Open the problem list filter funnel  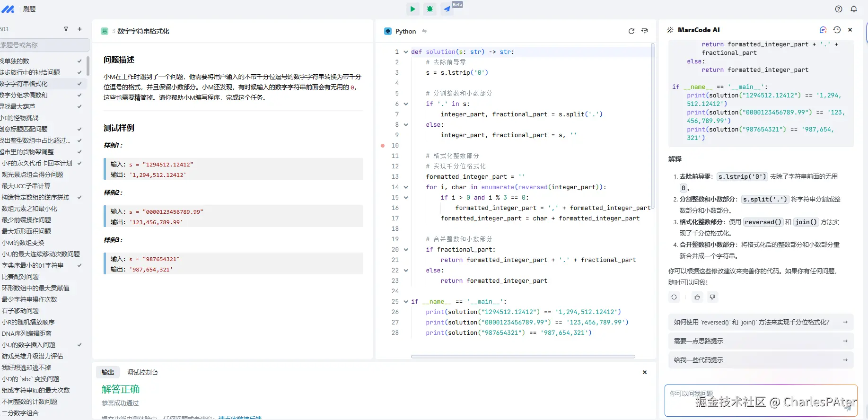pyautogui.click(x=66, y=29)
